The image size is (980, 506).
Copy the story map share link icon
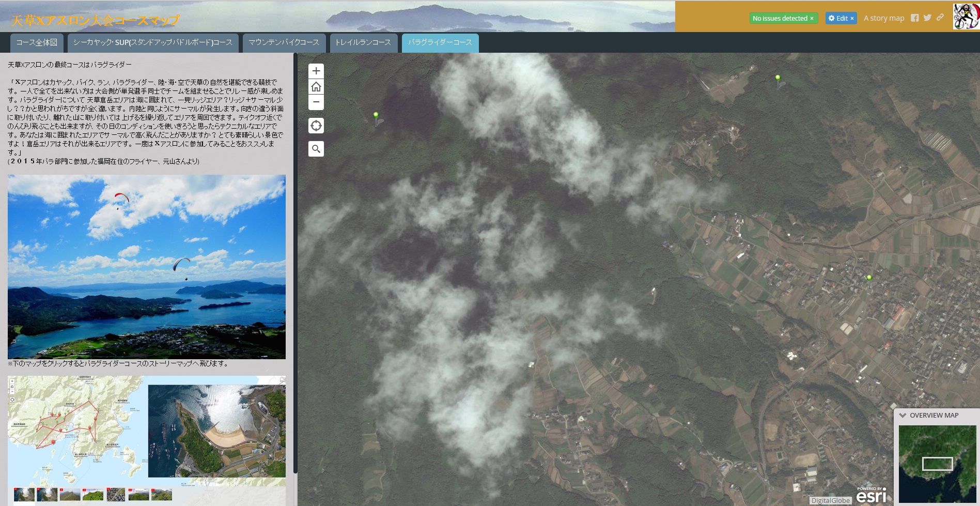(x=940, y=18)
